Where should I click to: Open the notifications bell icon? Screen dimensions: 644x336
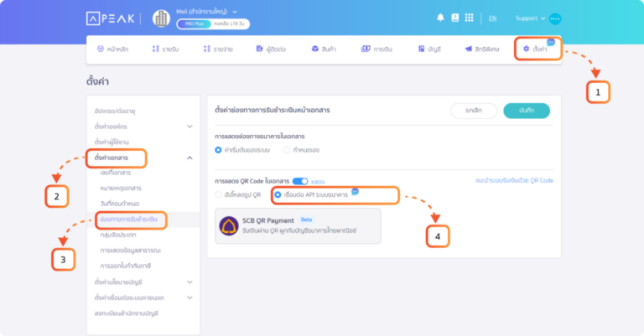441,18
